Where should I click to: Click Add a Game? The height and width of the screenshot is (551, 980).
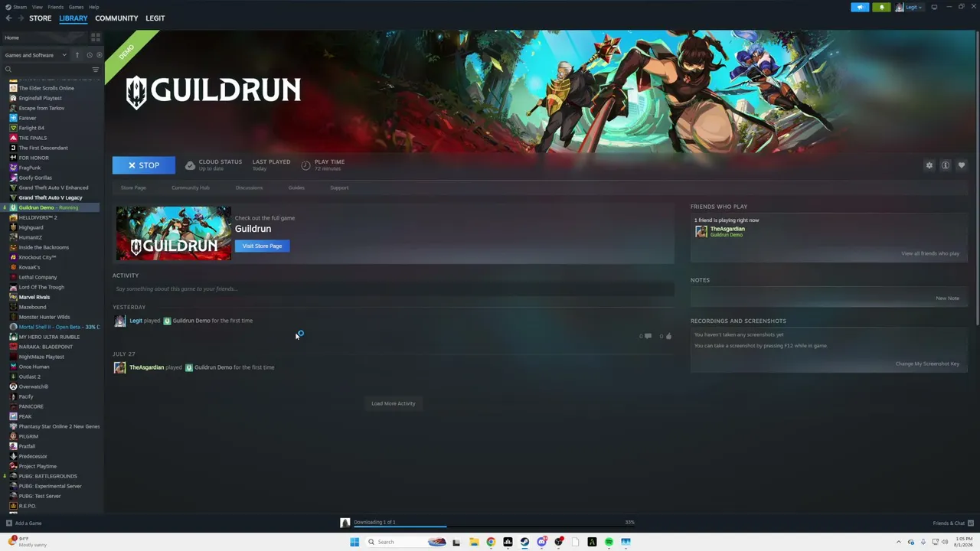(x=24, y=523)
